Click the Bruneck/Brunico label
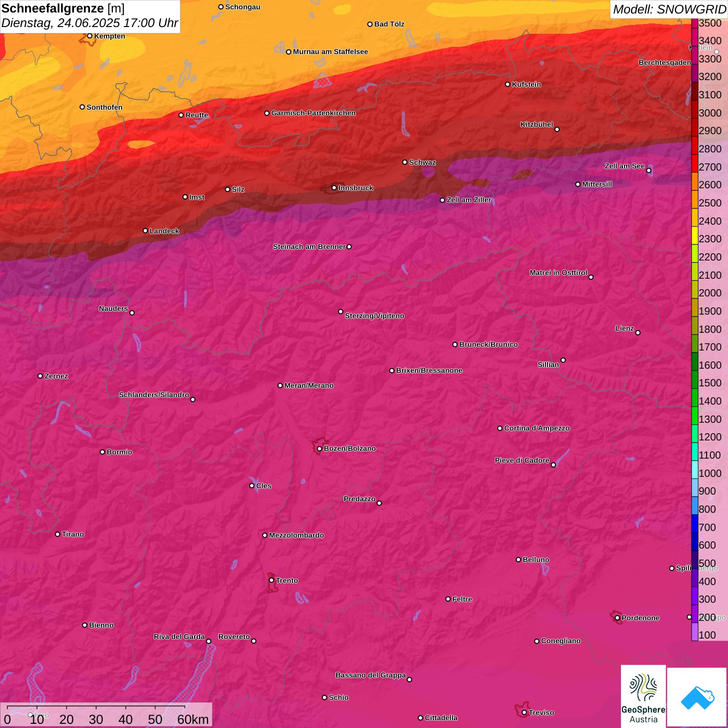The image size is (728, 728). 488,344
